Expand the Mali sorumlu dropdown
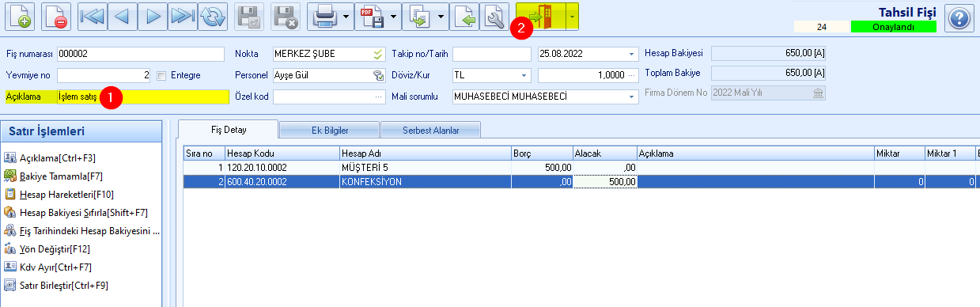Viewport: 980px width, 307px height. click(x=631, y=97)
